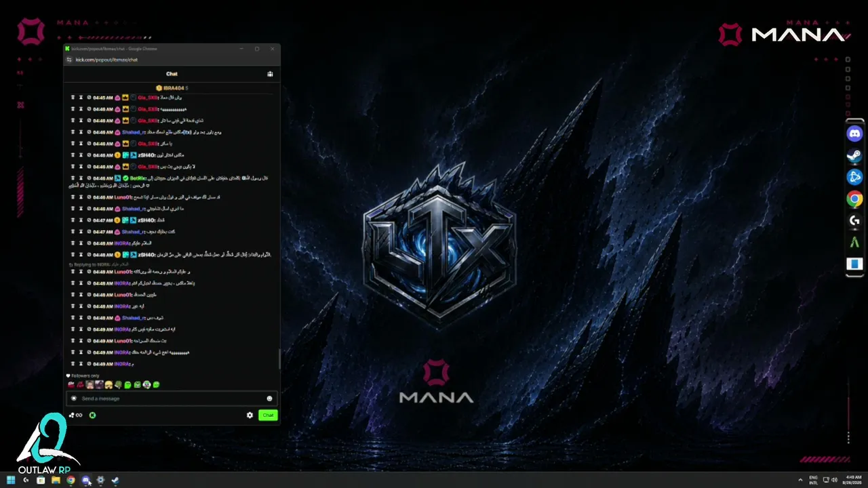
Task: Click the chat window's vertical scrollbar
Action: pos(279,359)
